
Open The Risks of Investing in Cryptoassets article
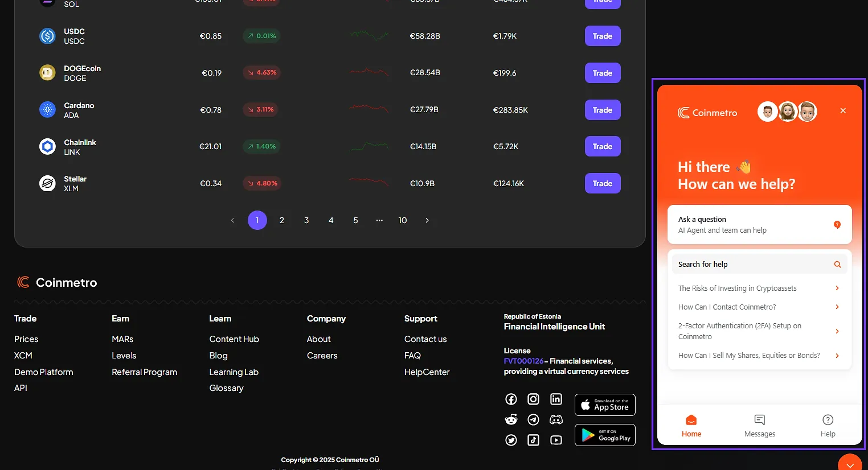[x=759, y=288]
